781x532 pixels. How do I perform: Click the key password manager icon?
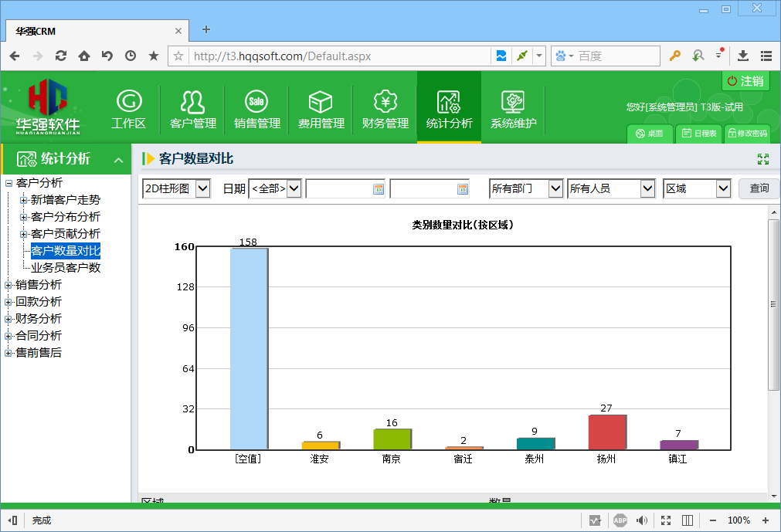(x=675, y=56)
